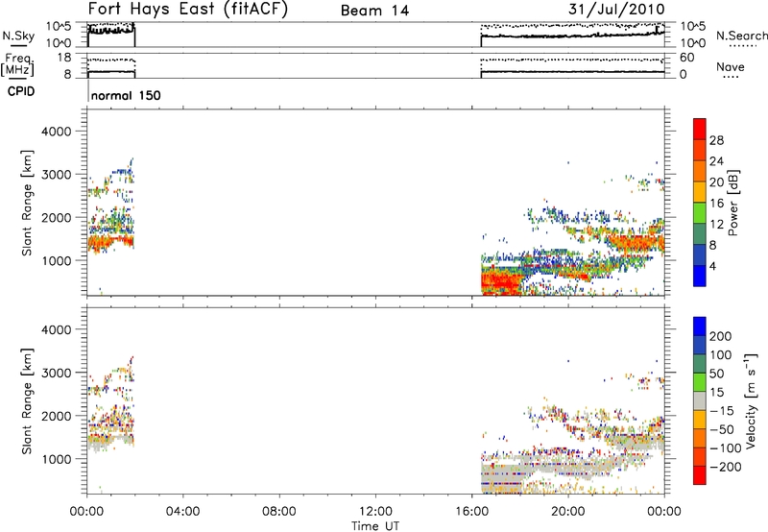Viewport: 768px width, 532px height.
Task: Click the '12:00' time tick label
Action: click(x=375, y=512)
